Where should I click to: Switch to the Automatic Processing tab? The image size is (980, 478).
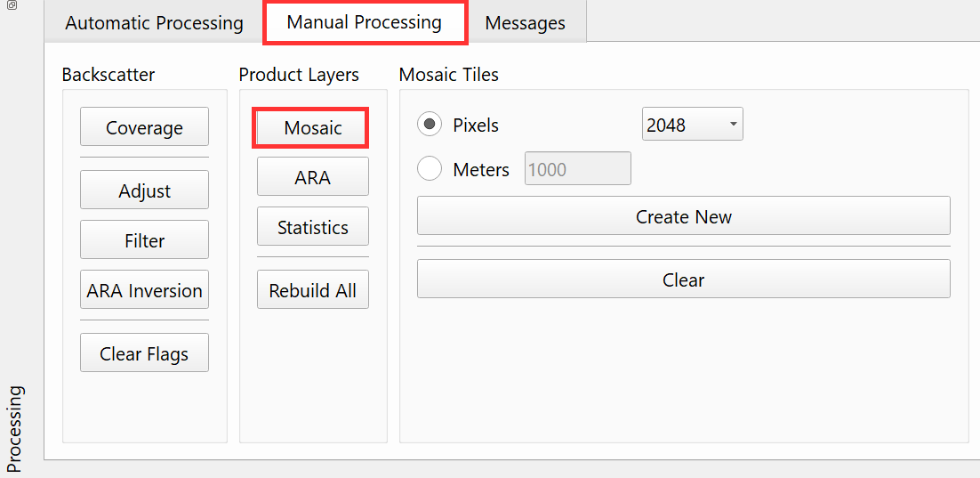(154, 22)
